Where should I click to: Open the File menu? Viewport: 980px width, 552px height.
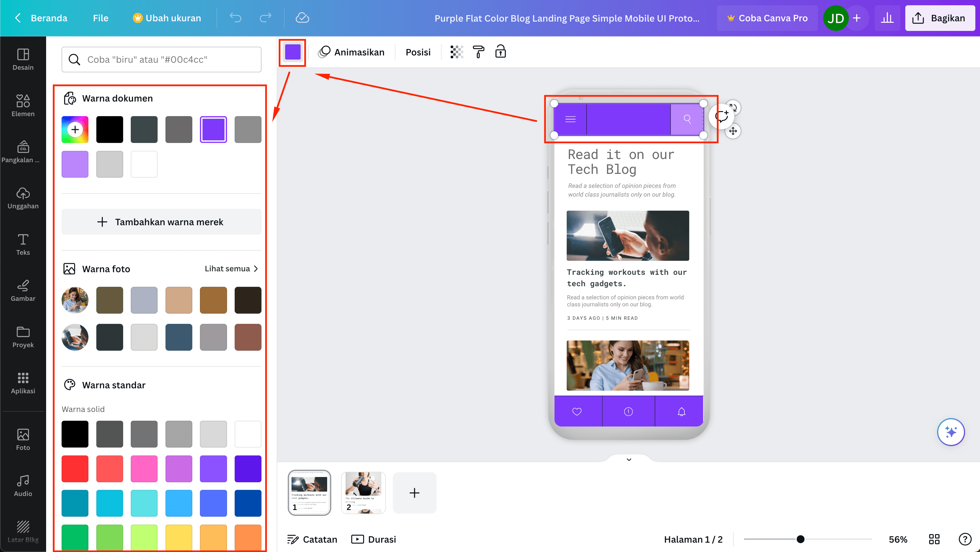tap(100, 18)
